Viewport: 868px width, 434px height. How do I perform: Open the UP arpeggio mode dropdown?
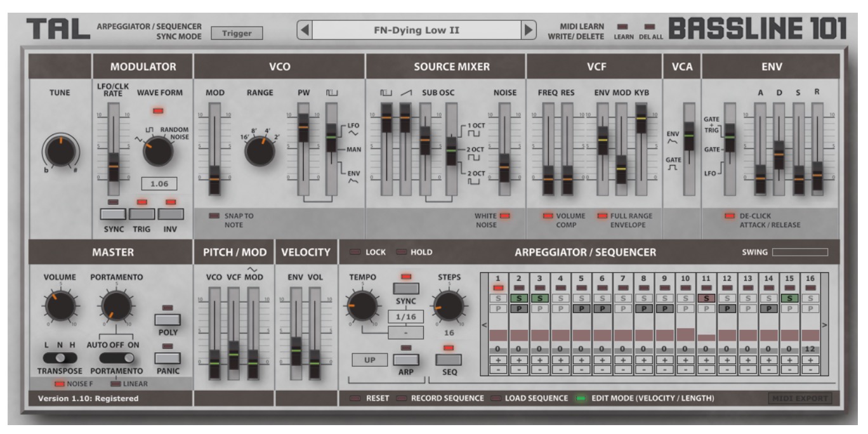click(x=369, y=359)
